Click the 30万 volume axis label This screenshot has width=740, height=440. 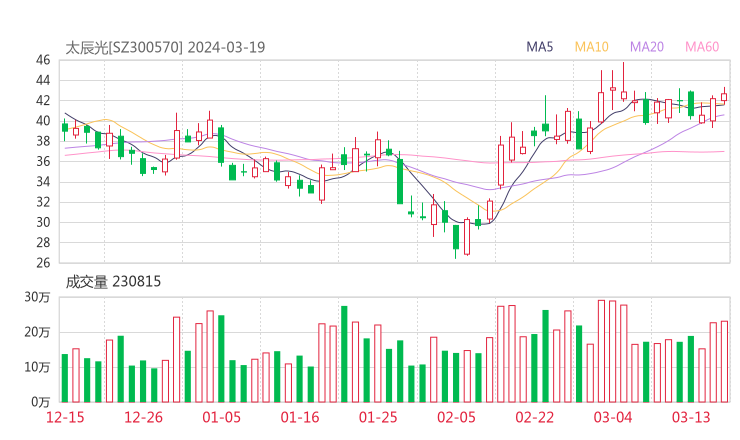tap(37, 297)
